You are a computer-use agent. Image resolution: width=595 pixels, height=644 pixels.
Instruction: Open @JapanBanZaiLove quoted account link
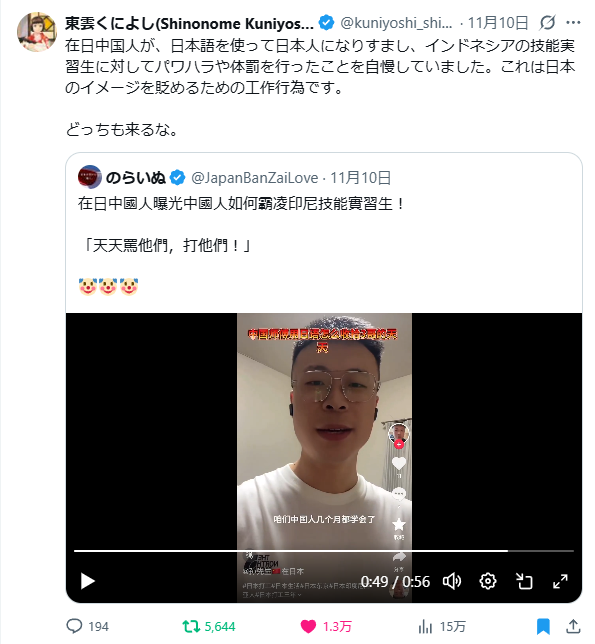pos(255,178)
